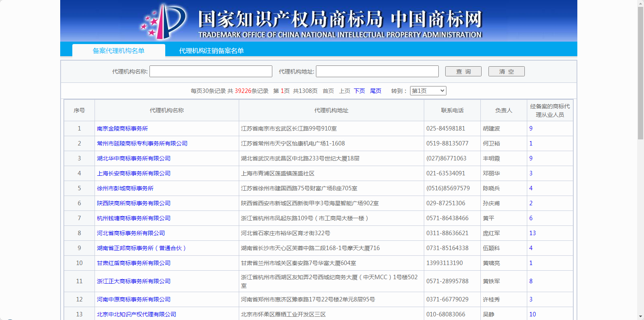644x320 pixels.
Task: Select phone number (027)86771063
Action: pyautogui.click(x=446, y=158)
